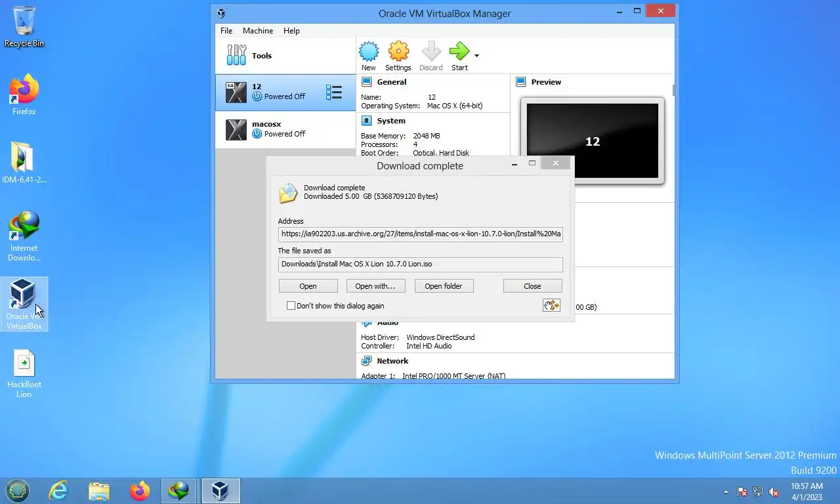Close the Download complete dialog via Close button
840x504 pixels.
(x=533, y=286)
